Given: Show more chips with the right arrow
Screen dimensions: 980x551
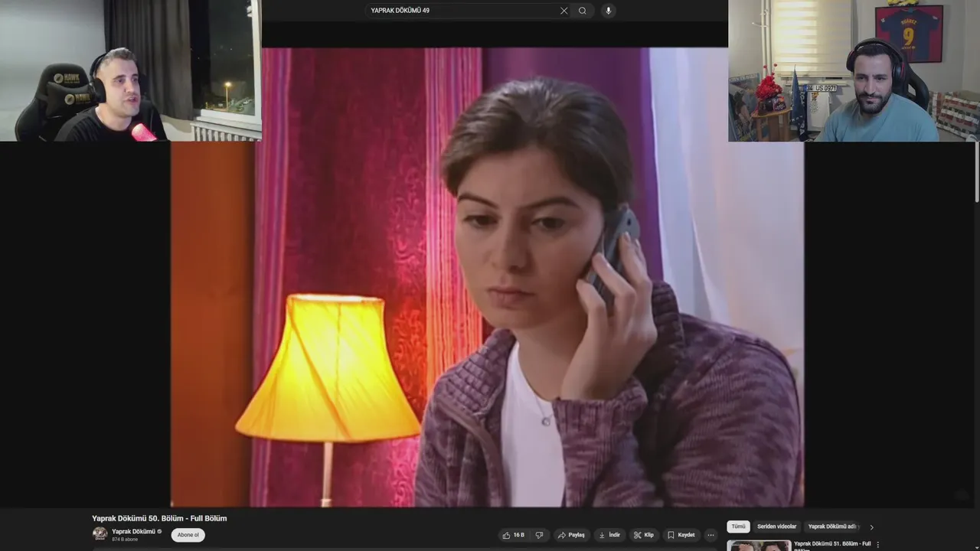Looking at the screenshot, I should pos(871,527).
